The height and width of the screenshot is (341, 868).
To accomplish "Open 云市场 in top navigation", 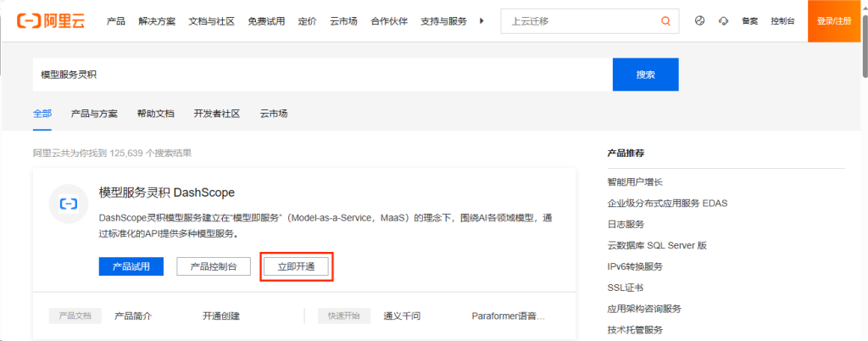I will tap(344, 21).
